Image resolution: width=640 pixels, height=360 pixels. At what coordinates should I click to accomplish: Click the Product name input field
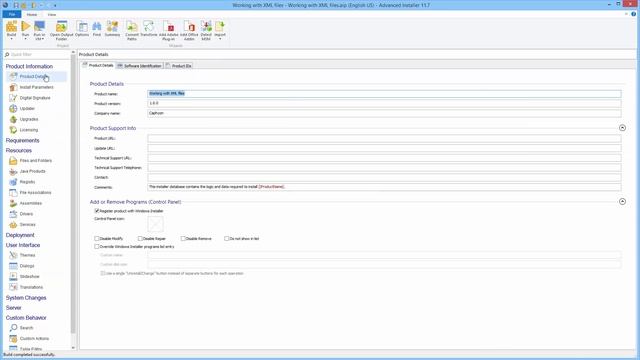[384, 93]
